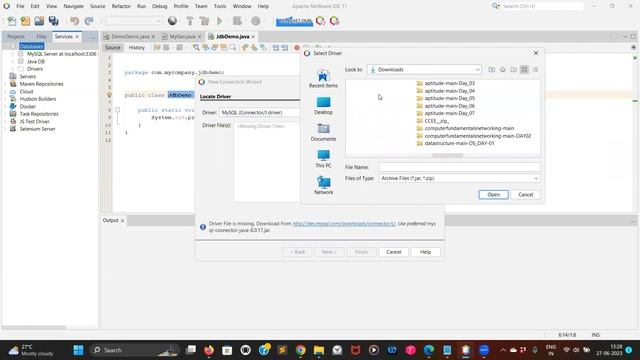Click File Name input field
This screenshot has width=640, height=360.
tap(459, 167)
